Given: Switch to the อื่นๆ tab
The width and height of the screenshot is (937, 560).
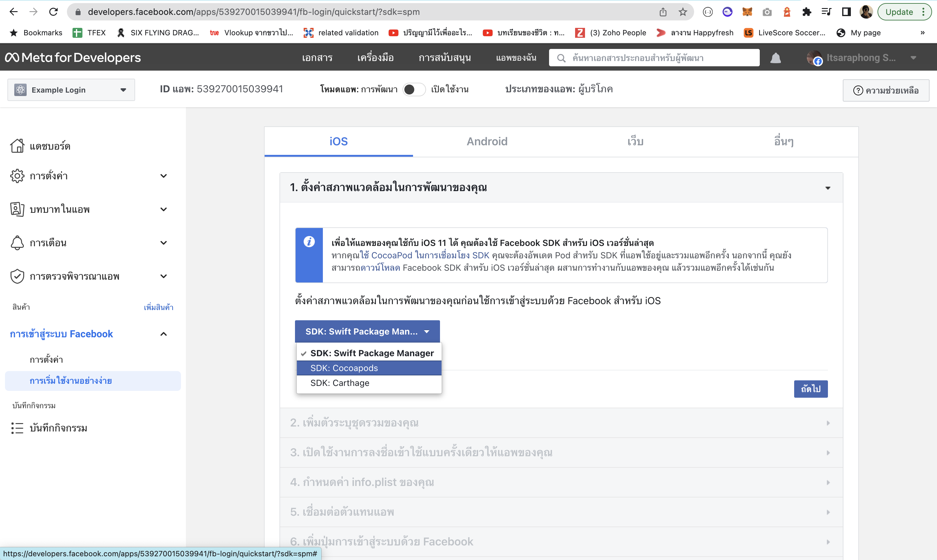Looking at the screenshot, I should point(784,142).
